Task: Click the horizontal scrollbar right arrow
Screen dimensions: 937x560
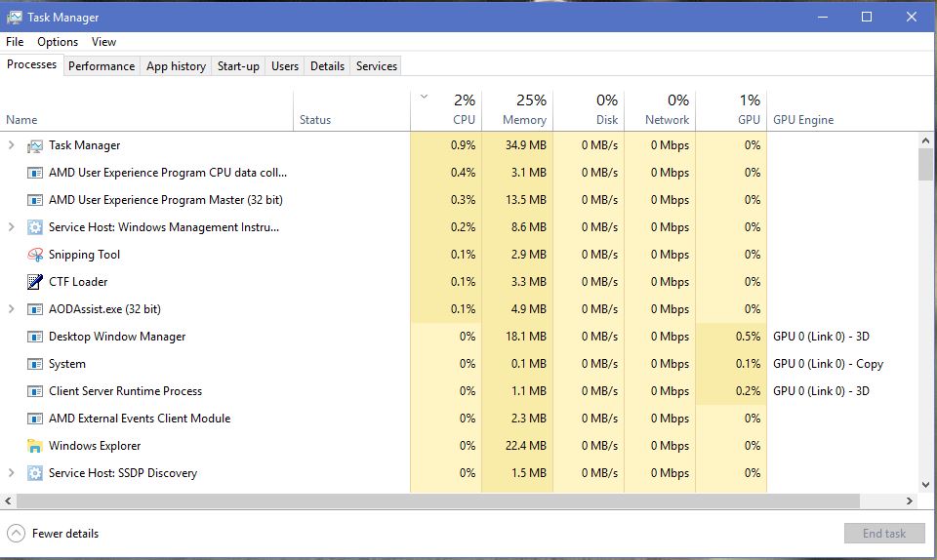Action: 910,500
